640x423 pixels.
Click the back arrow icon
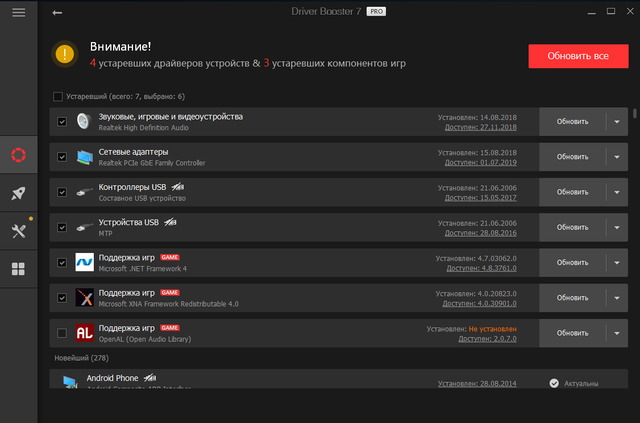(57, 13)
